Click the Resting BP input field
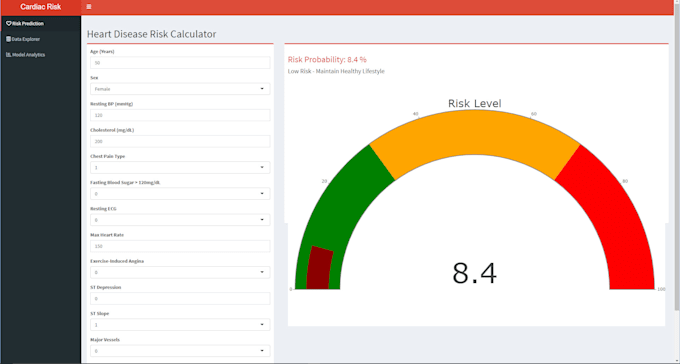Image resolution: width=680 pixels, height=364 pixels. tap(180, 115)
